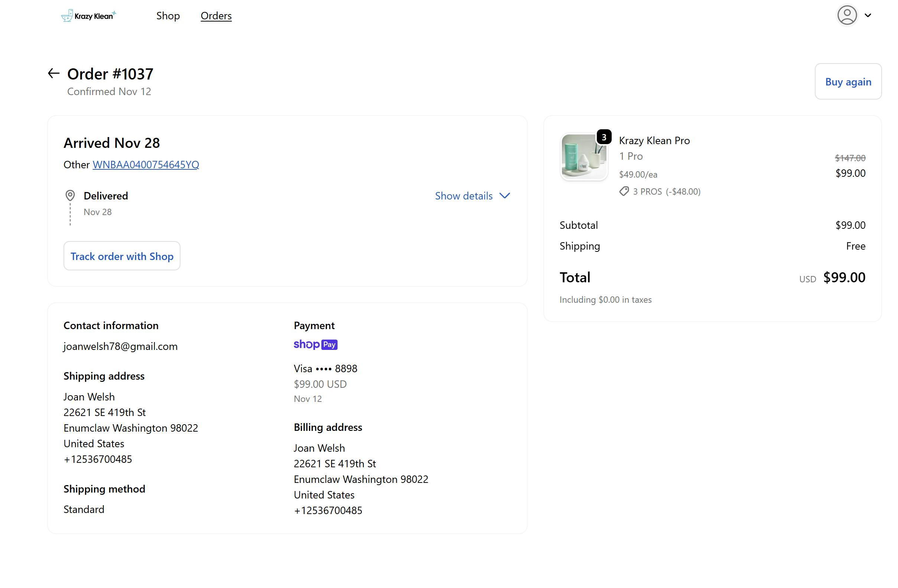Go to the Orders page
Image resolution: width=898 pixels, height=588 pixels.
[x=216, y=16]
